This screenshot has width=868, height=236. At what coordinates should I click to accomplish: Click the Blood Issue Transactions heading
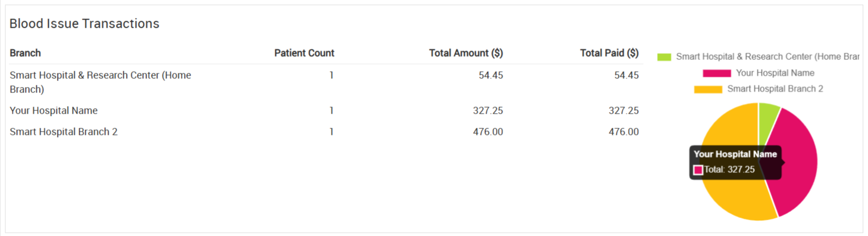[x=84, y=23]
